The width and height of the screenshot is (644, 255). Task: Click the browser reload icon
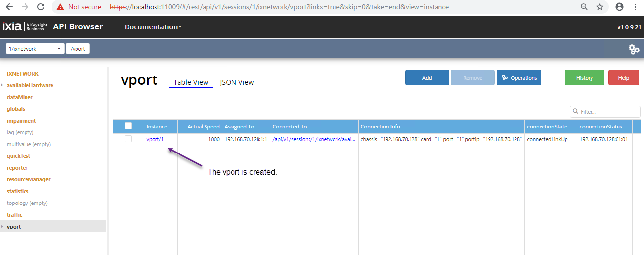[x=41, y=7]
